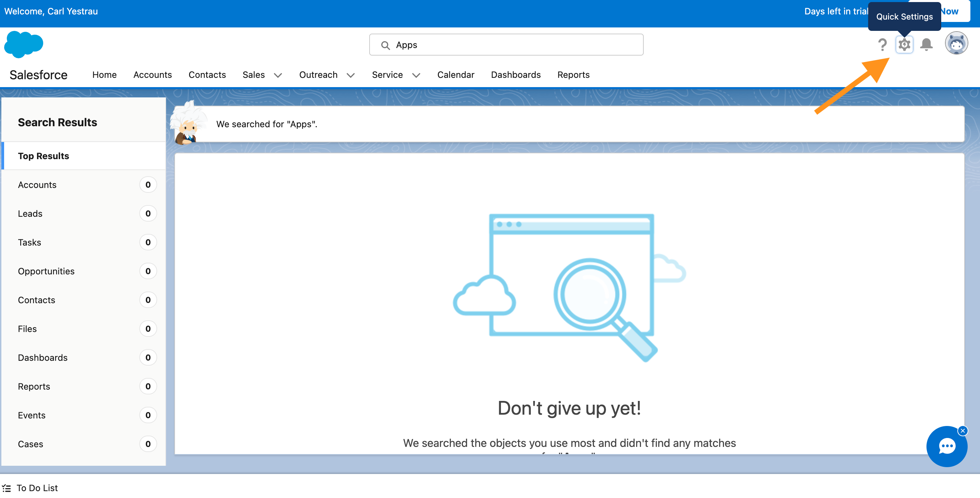Click the empty search illustration
The height and width of the screenshot is (498, 980).
(x=570, y=288)
